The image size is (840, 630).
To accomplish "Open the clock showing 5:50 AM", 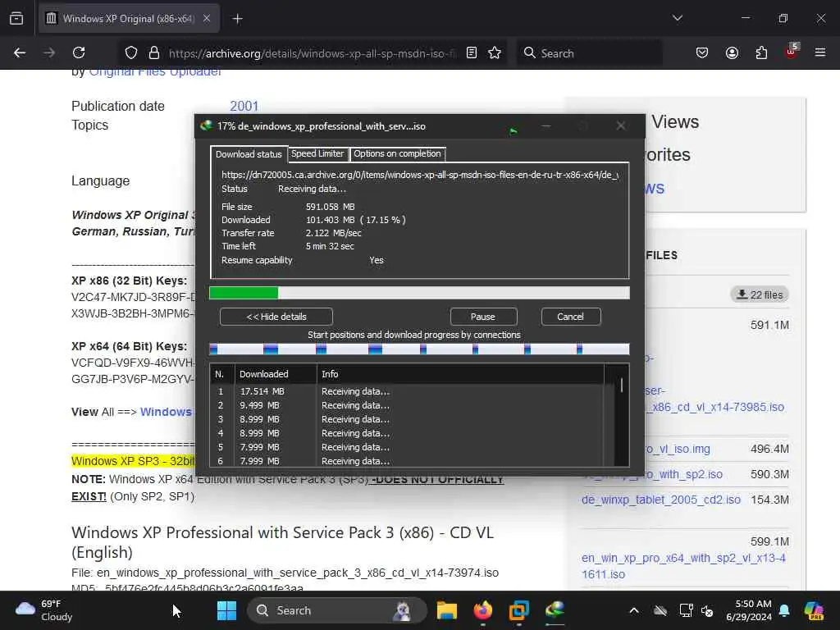I will (x=749, y=610).
